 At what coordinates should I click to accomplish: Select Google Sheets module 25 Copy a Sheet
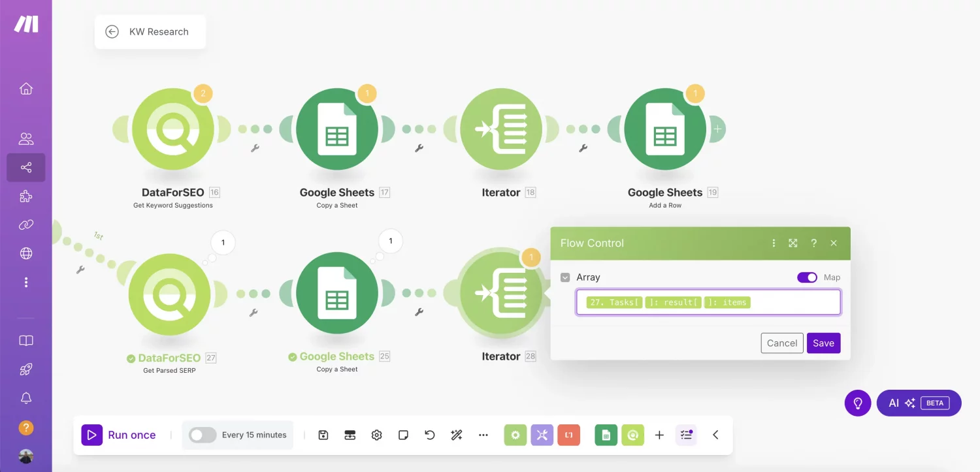(x=337, y=294)
